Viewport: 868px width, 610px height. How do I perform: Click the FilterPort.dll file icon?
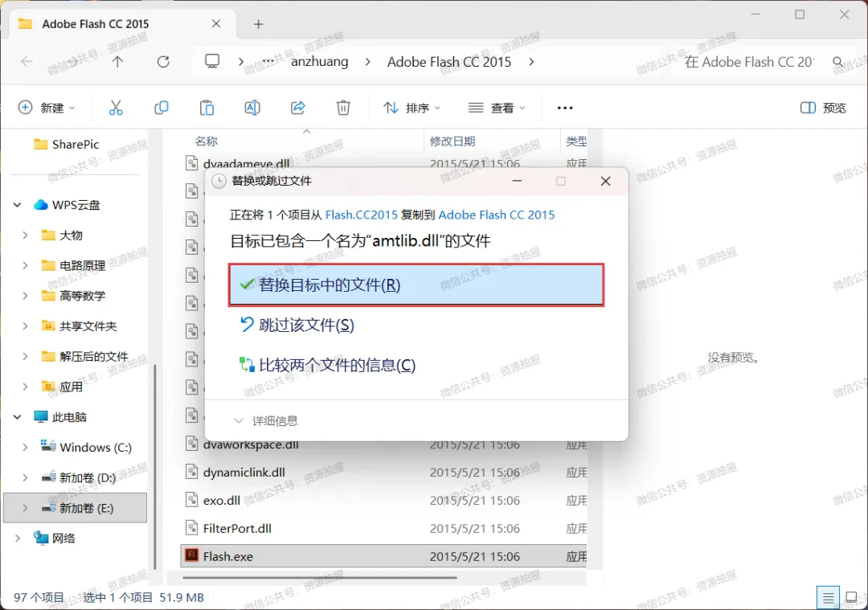191,527
